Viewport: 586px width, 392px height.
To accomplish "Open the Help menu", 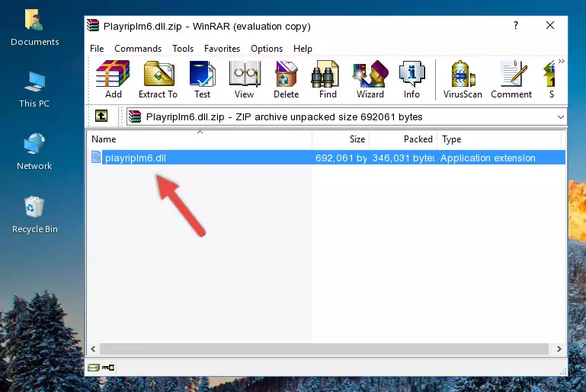I will [303, 49].
